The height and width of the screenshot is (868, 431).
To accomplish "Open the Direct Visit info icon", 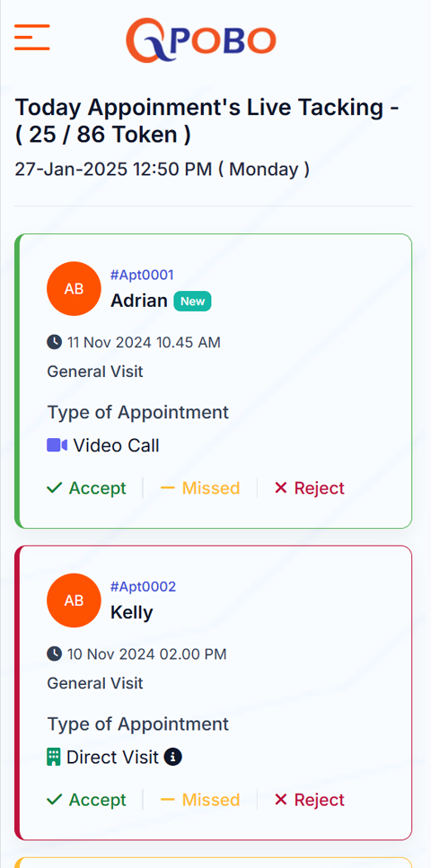I will (x=172, y=757).
